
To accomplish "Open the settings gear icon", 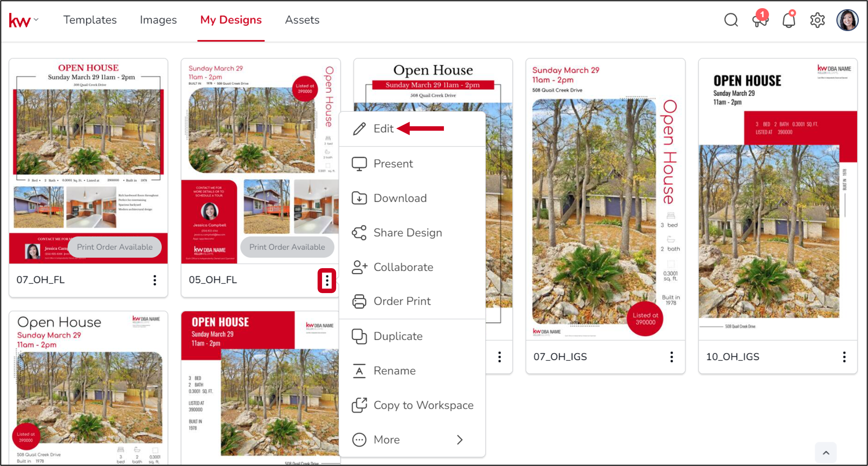I will pos(817,20).
